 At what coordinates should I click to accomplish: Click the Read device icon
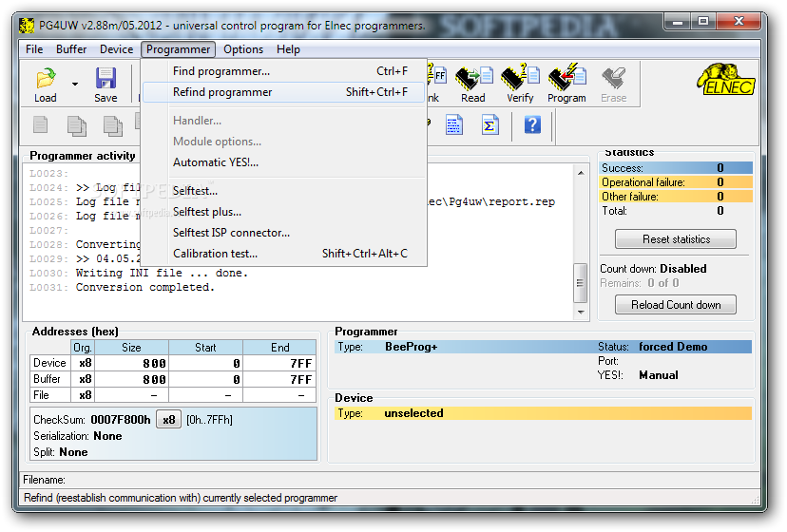(472, 84)
